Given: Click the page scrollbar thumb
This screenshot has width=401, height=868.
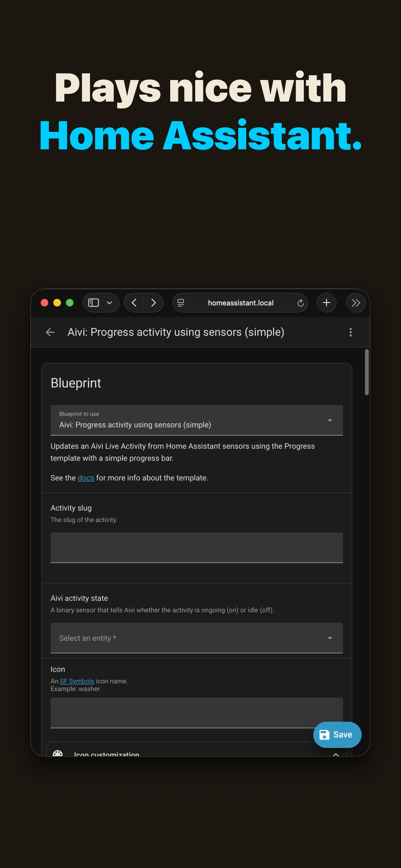Looking at the screenshot, I should 367,372.
